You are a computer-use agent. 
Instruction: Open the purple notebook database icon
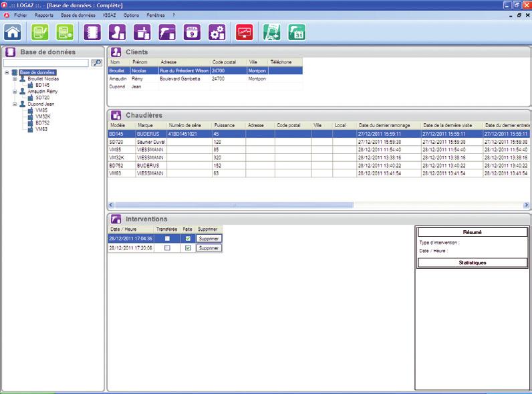[92, 33]
